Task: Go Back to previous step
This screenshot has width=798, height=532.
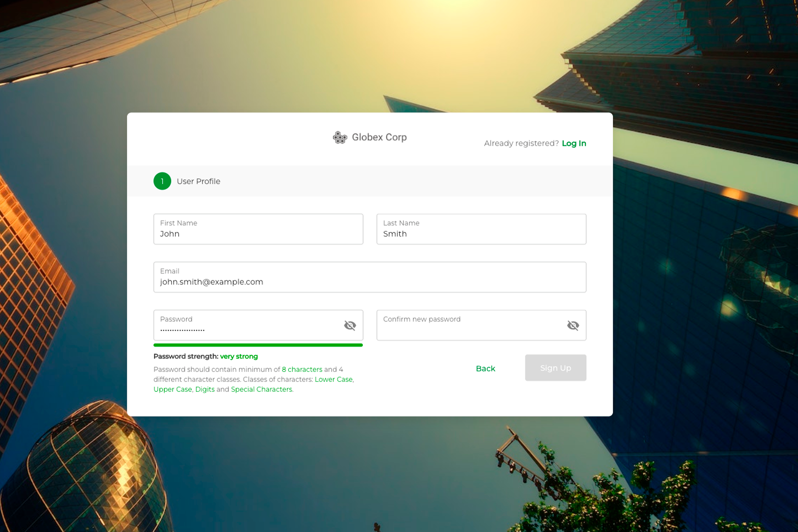Action: click(x=485, y=368)
